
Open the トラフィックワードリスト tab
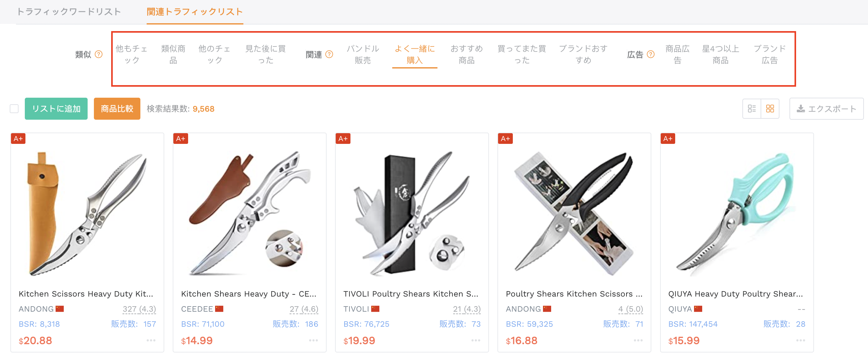click(69, 12)
